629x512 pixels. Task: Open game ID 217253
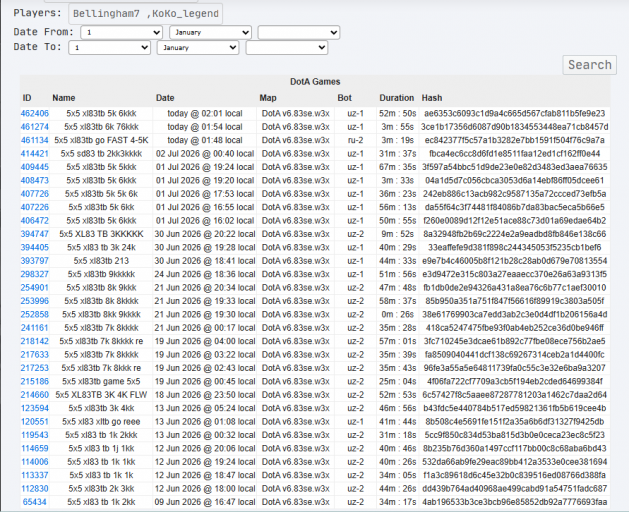tap(34, 368)
